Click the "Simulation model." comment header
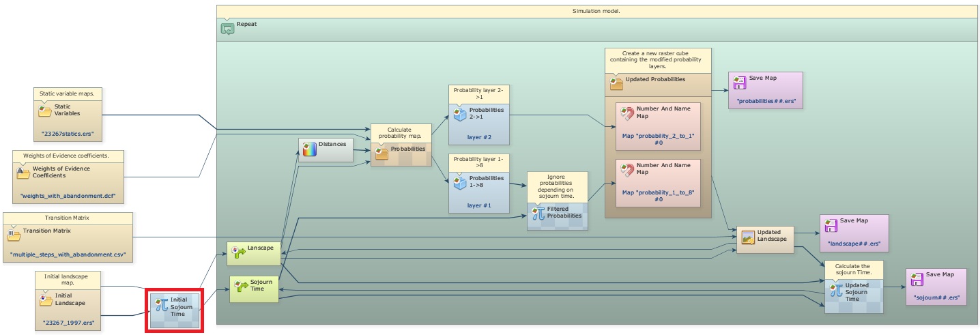Viewport: 980px width, 335px height. coord(596,11)
